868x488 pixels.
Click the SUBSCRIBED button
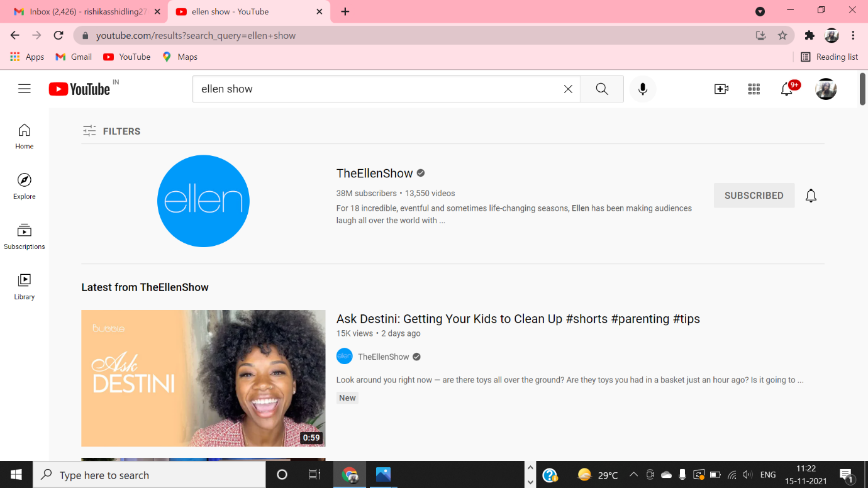(754, 196)
